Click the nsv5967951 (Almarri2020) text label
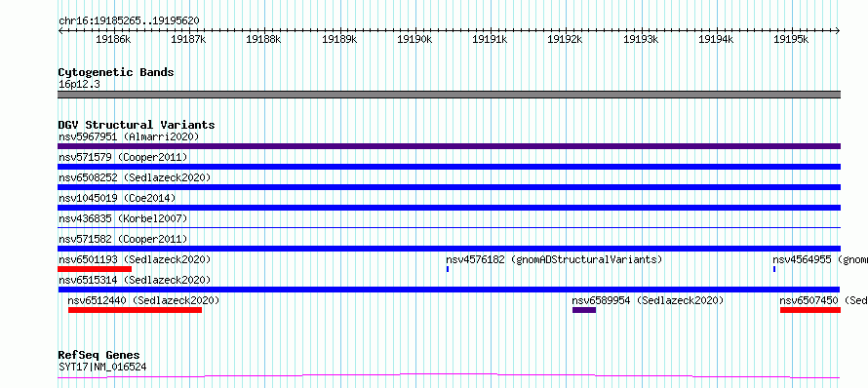This screenshot has width=868, height=388. pyautogui.click(x=129, y=136)
